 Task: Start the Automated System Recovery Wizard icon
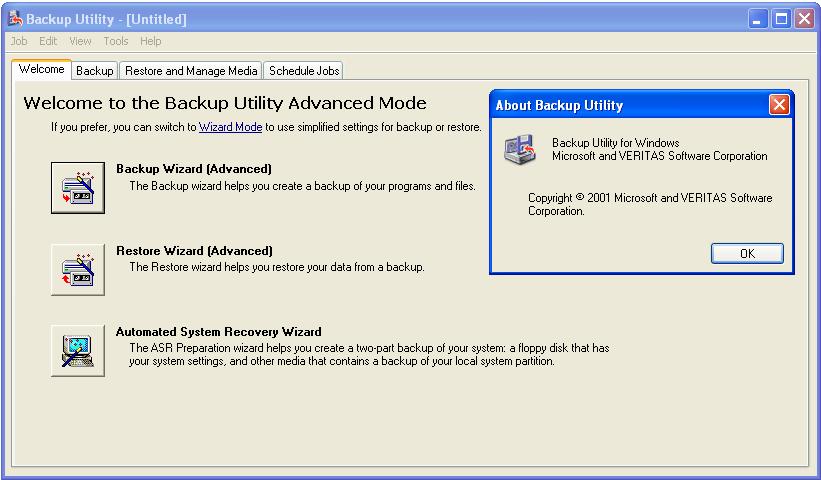pos(78,351)
